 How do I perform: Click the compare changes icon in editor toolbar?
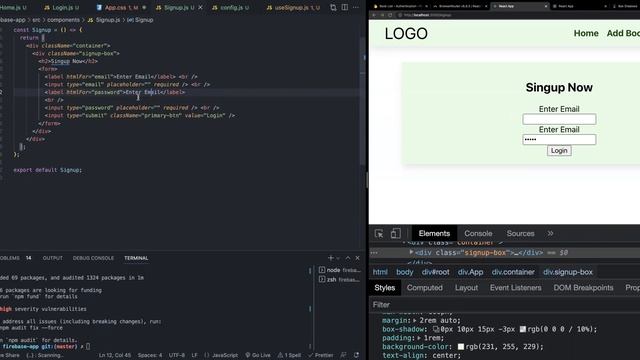click(x=333, y=7)
